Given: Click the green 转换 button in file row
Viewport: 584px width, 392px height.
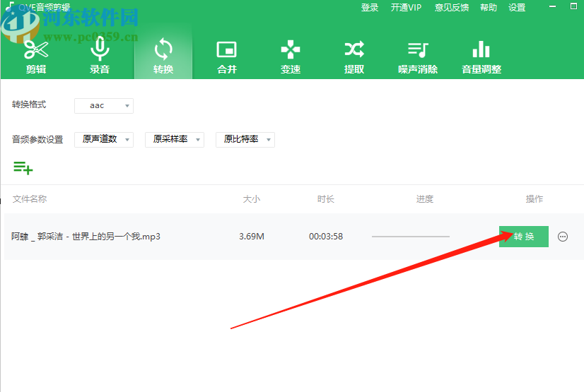Looking at the screenshot, I should pos(524,237).
